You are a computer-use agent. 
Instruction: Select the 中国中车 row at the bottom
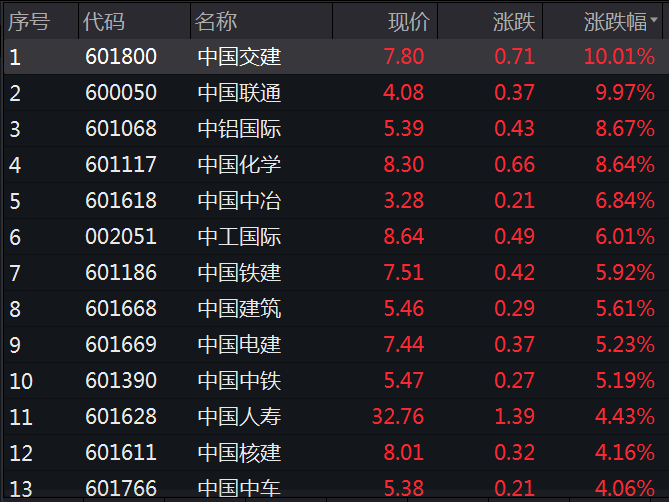pos(239,488)
